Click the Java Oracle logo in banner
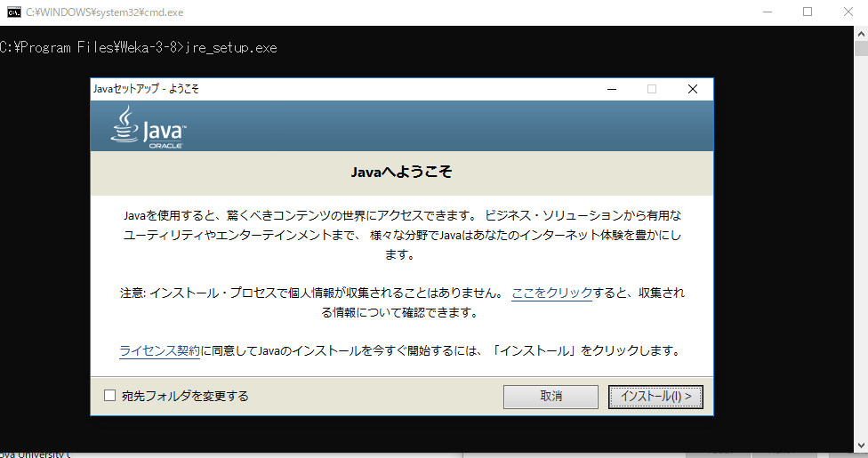 pos(149,127)
